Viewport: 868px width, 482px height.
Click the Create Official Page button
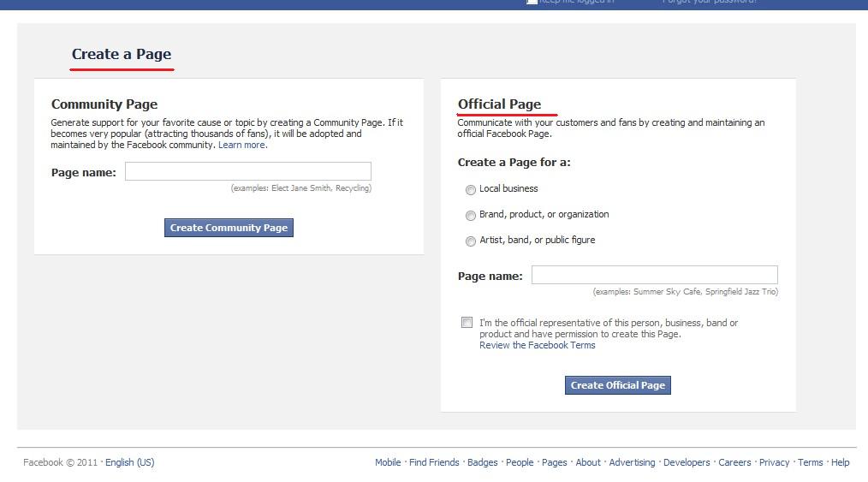pyautogui.click(x=618, y=385)
